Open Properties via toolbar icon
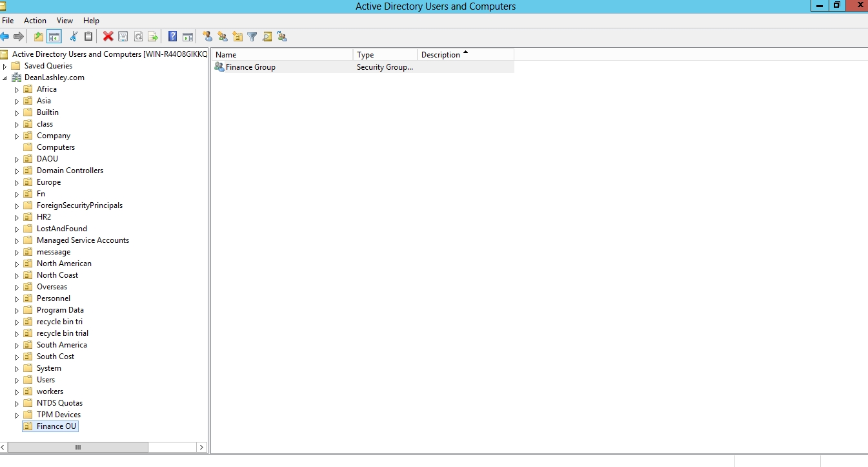The height and width of the screenshot is (467, 868). [123, 37]
